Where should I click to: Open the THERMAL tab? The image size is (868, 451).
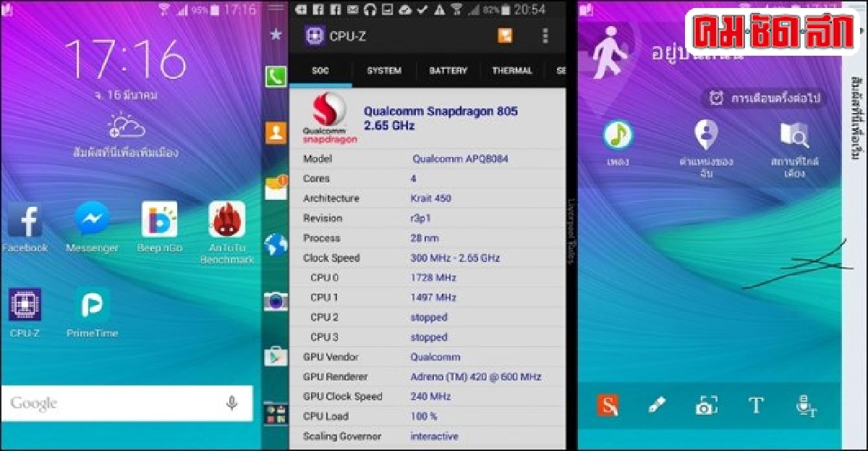pyautogui.click(x=512, y=71)
